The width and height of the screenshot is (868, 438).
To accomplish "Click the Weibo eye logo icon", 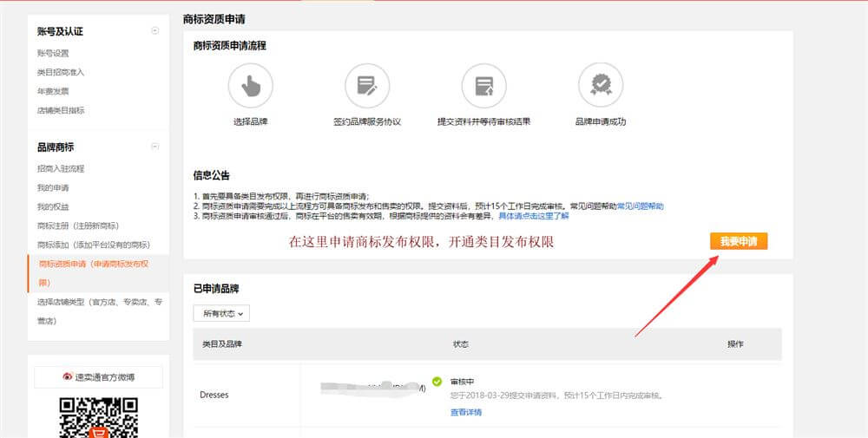I will (68, 376).
